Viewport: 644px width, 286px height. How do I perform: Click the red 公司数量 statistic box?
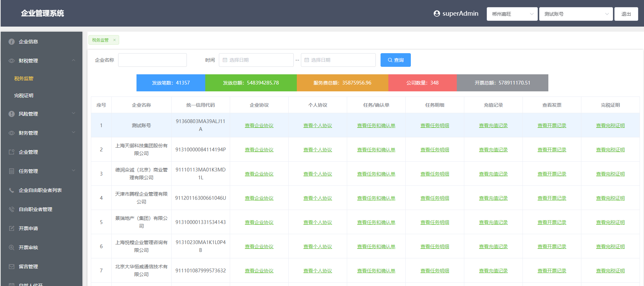[422, 83]
